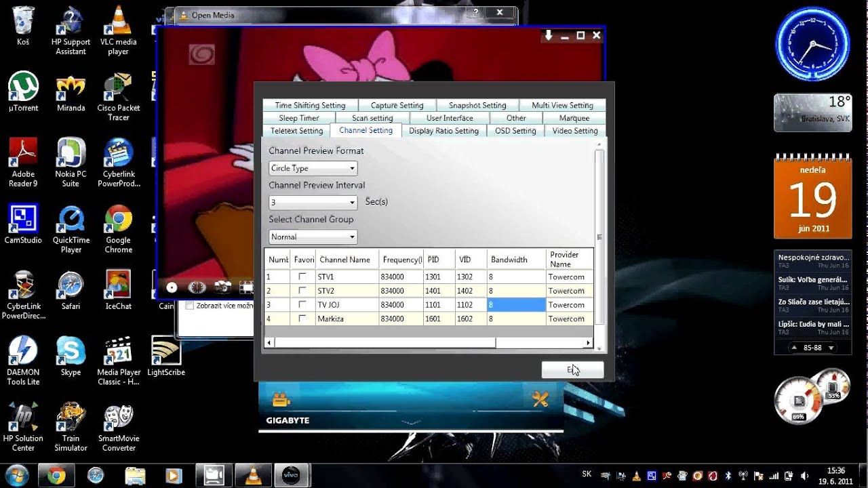This screenshot has width=868, height=488.
Task: Click the yellow camcorder icon on Gigabyte panel
Action: coord(281,399)
